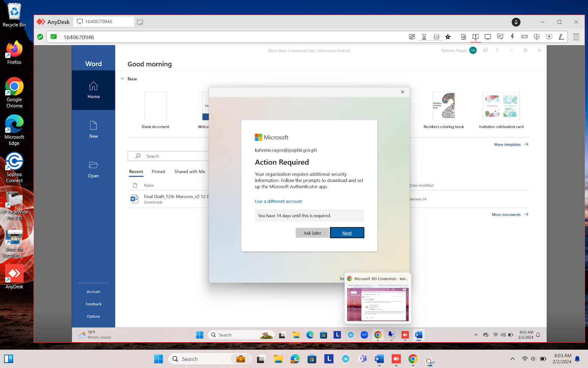Image resolution: width=588 pixels, height=368 pixels.
Task: Open Word Home sidebar item
Action: point(93,90)
